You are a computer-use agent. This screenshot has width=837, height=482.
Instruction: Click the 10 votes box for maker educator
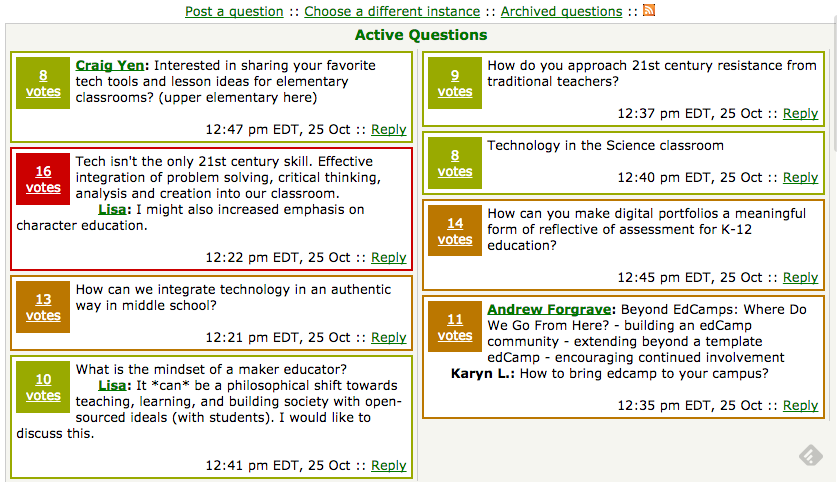coord(43,387)
